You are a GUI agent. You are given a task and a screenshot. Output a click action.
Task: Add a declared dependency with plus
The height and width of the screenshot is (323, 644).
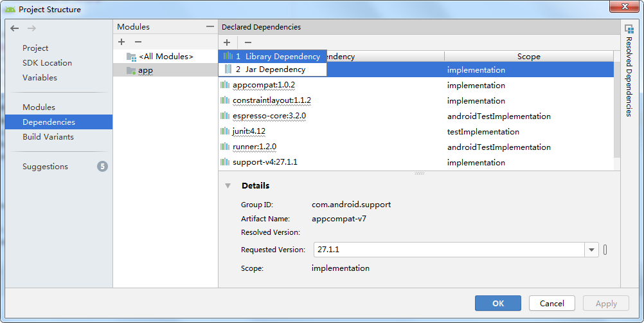pos(227,42)
